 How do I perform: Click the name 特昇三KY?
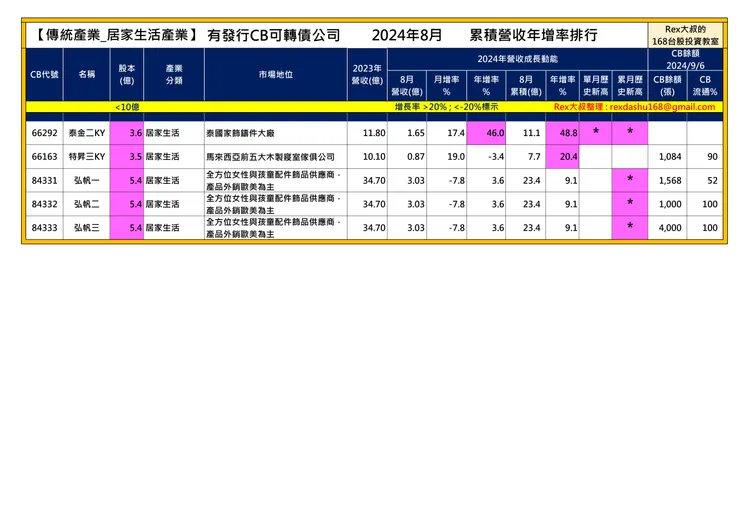click(87, 157)
